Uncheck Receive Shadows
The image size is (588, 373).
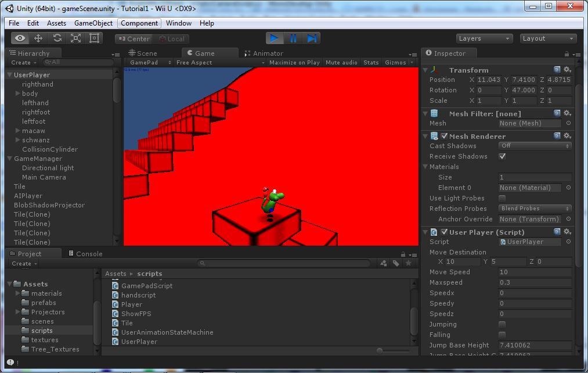502,156
